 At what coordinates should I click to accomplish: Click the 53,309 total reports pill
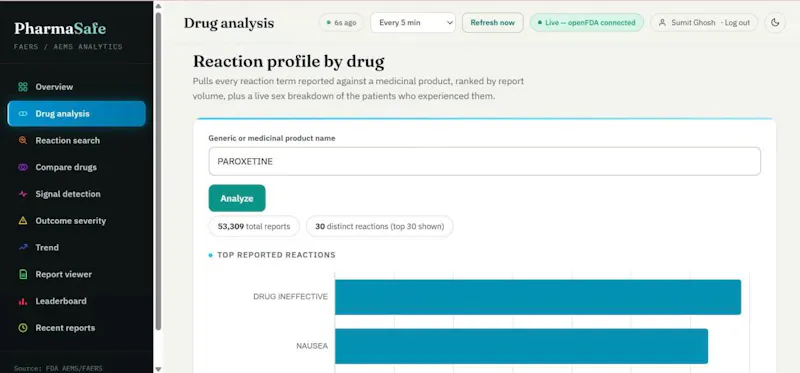254,226
